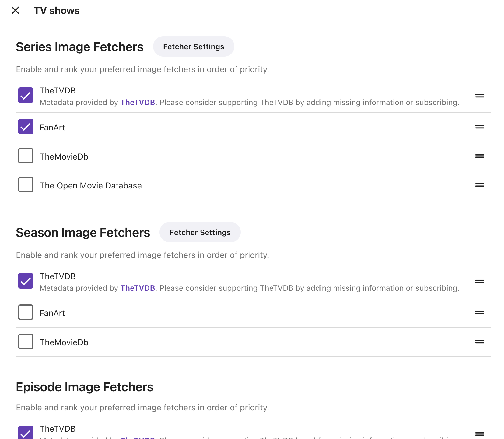Enable TheMovieDb season image fetcher
The height and width of the screenshot is (439, 504).
(26, 342)
